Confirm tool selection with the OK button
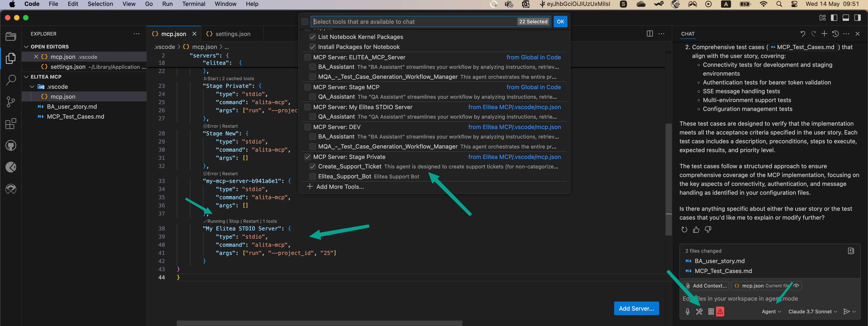This screenshot has width=868, height=326. [x=560, y=21]
